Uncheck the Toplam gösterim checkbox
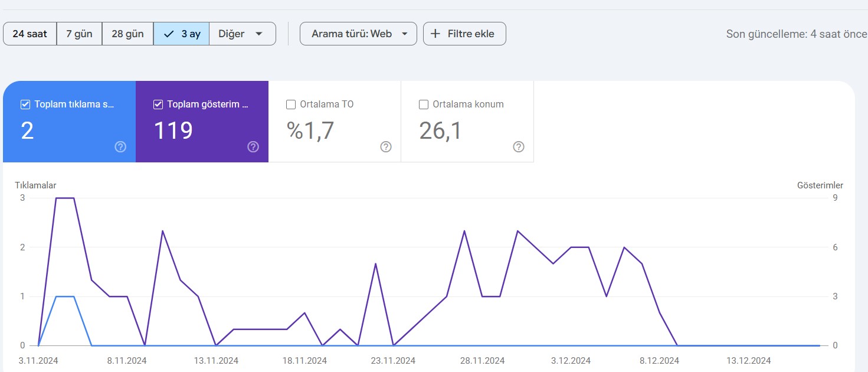 [x=158, y=105]
